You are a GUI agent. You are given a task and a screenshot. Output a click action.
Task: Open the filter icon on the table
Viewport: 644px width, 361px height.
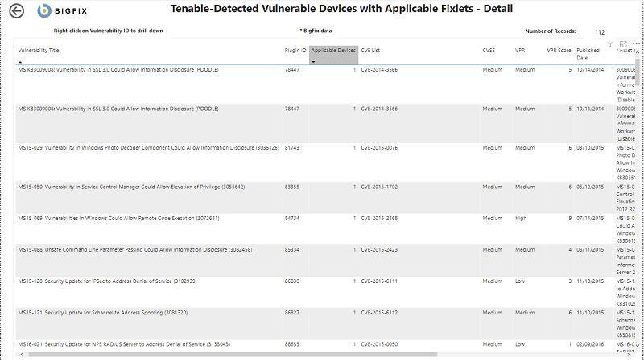tap(610, 44)
